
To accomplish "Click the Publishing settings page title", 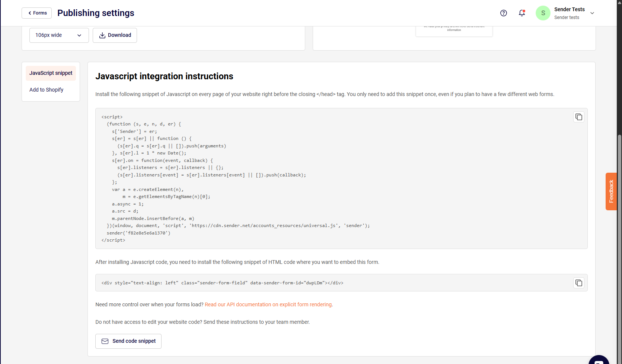I will (96, 13).
